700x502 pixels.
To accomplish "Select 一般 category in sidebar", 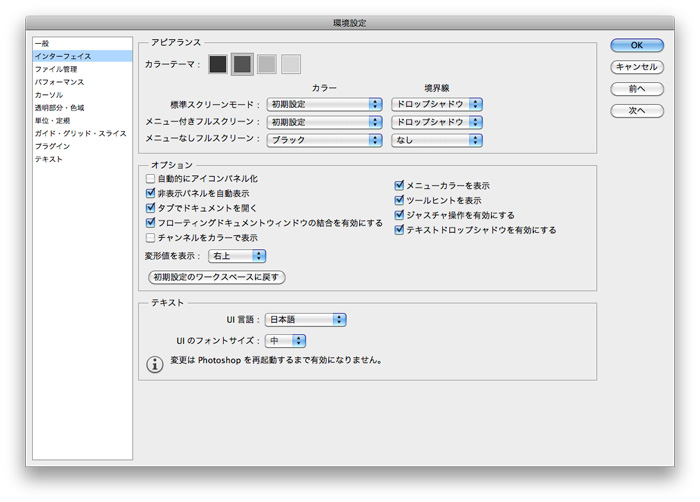I will pos(83,43).
